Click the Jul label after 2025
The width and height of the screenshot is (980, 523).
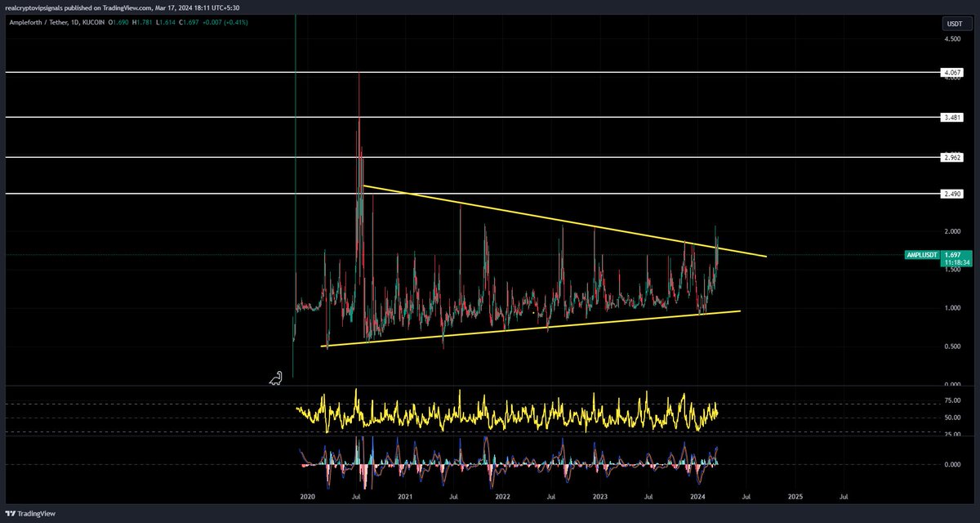pyautogui.click(x=843, y=496)
